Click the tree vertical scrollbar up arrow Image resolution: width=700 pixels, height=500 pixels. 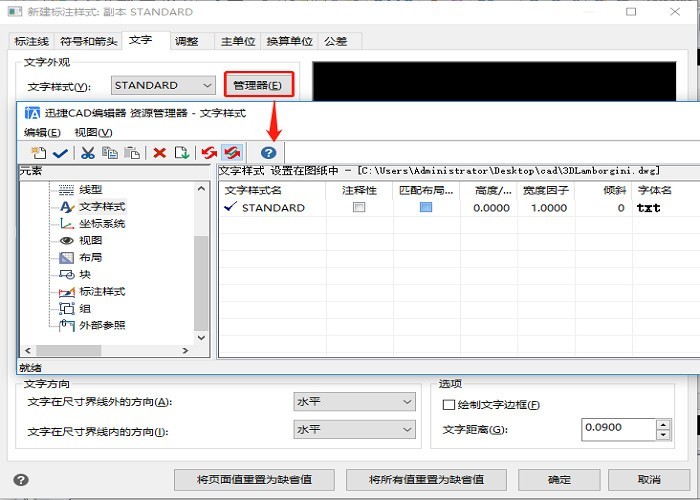point(201,189)
